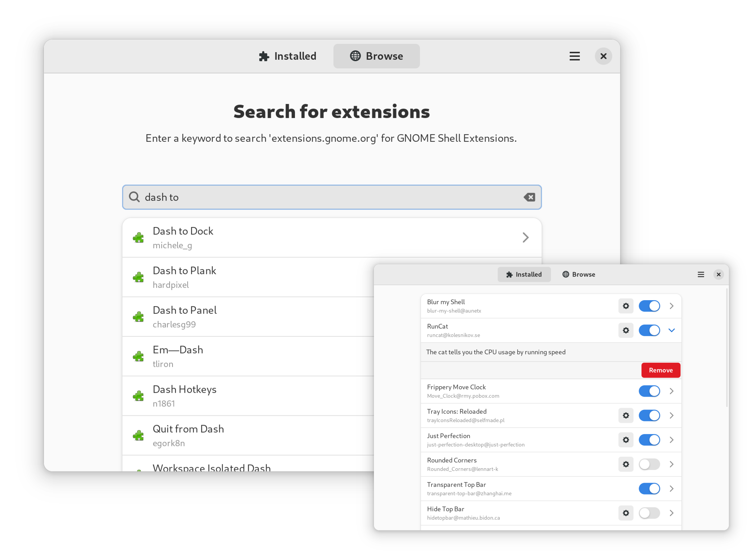
Task: Open 'Quit from Dash' search result
Action: click(x=248, y=435)
